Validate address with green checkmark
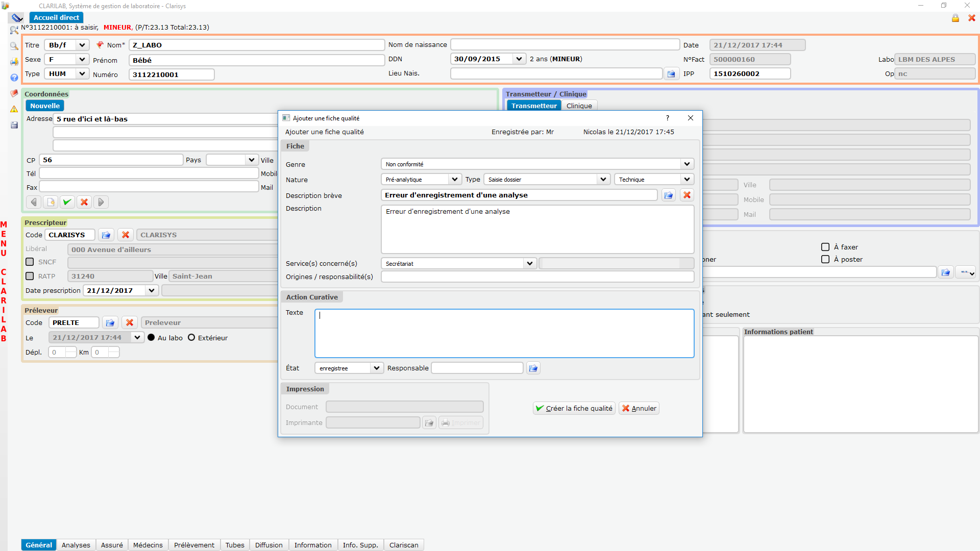Viewport: 980px width, 551px height. (67, 202)
